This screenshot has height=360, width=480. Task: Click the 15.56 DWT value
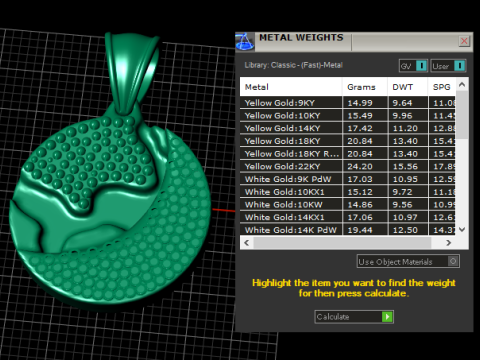(x=405, y=166)
